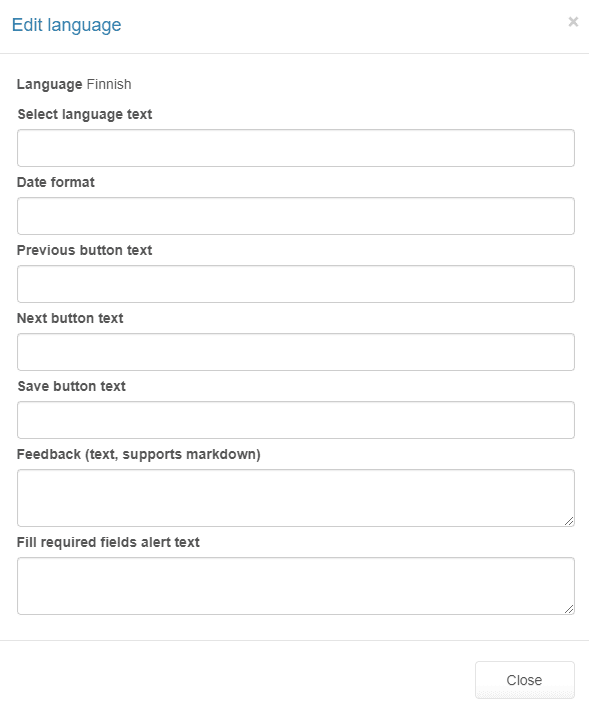589x712 pixels.
Task: Click the "Feedback (text, supports markdown)" label
Action: [x=139, y=455]
